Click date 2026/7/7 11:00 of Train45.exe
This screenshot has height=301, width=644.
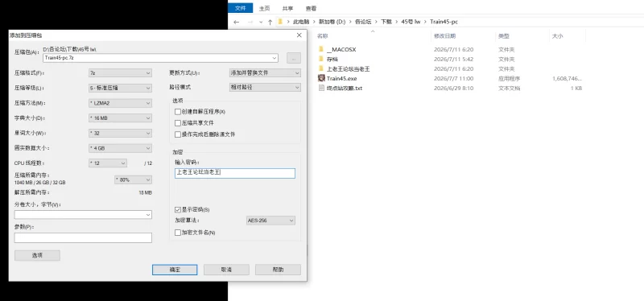(453, 78)
